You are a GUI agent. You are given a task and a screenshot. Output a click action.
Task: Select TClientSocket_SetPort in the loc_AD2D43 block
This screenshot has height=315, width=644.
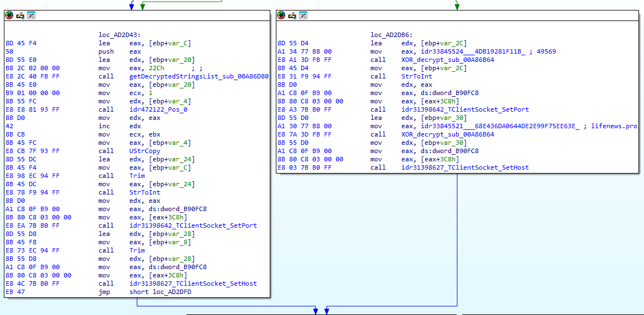(193, 225)
